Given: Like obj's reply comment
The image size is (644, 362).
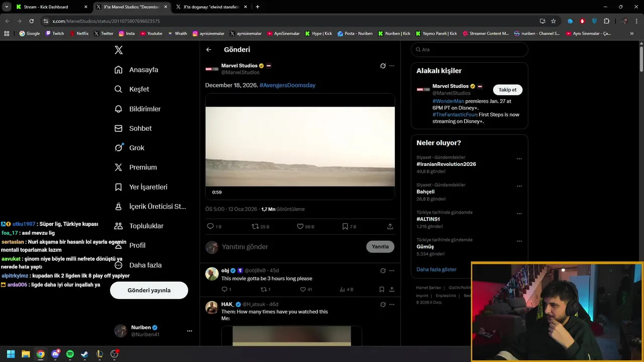Looking at the screenshot, I should [x=306, y=290].
